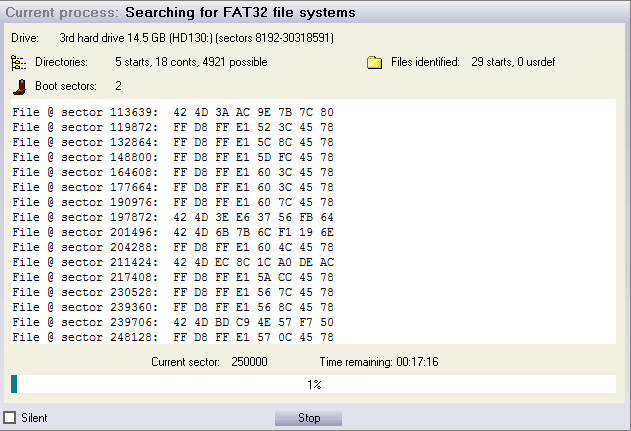Click the Files identified 29 starts text
The width and height of the screenshot is (631, 431).
[513, 62]
